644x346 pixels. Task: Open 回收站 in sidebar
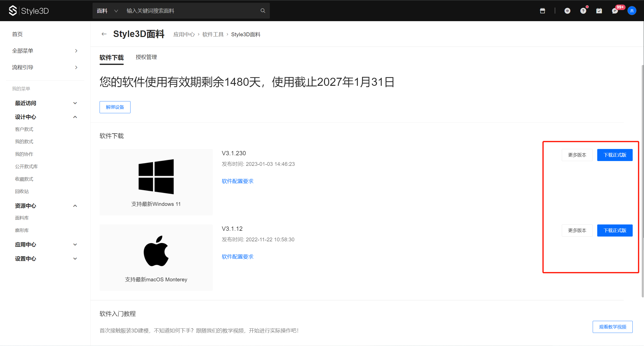tap(22, 191)
